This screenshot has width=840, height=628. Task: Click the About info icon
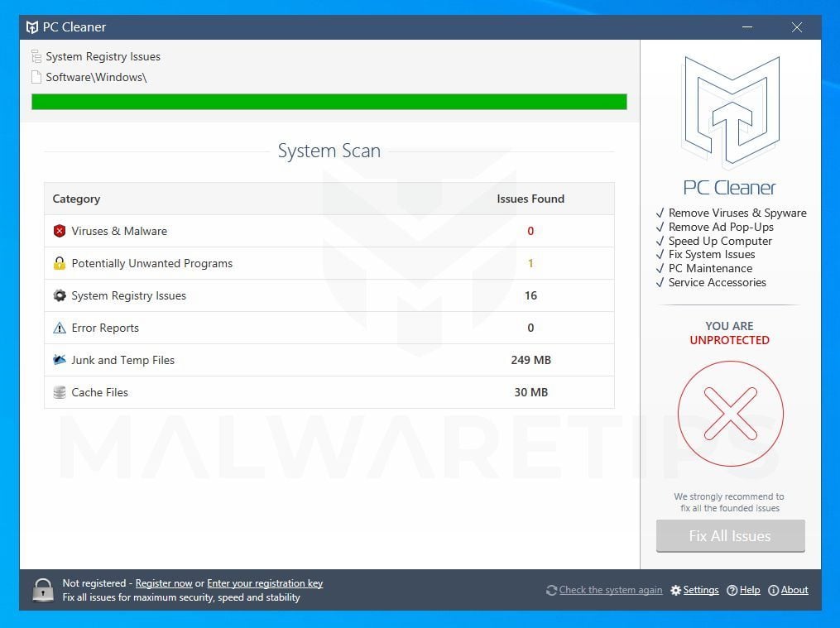(773, 590)
